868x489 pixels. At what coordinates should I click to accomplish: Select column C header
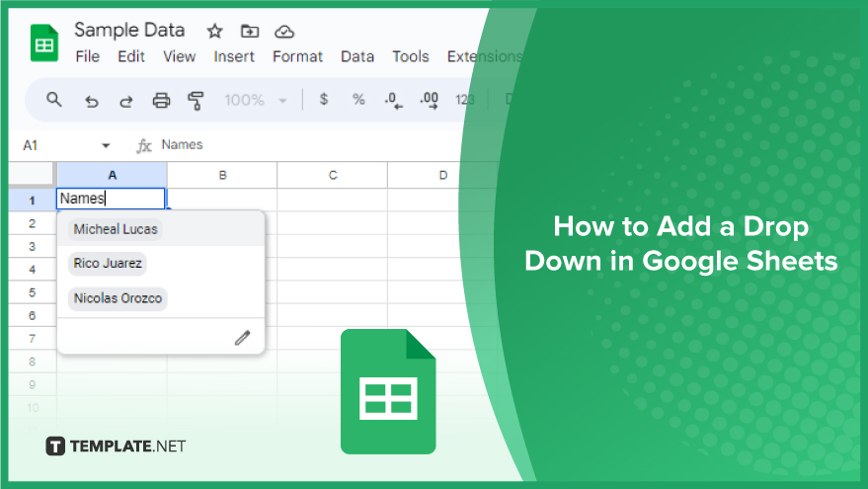point(333,175)
